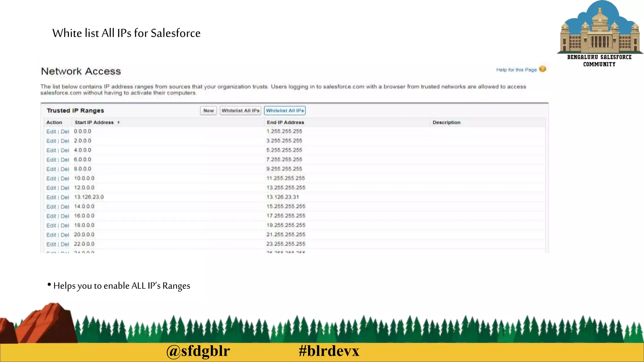The image size is (644, 362).
Task: Select end address 7.255.255.255
Action: pos(284,160)
